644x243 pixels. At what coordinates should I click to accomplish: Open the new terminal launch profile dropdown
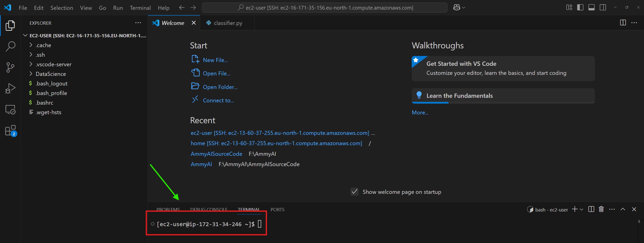(x=582, y=209)
